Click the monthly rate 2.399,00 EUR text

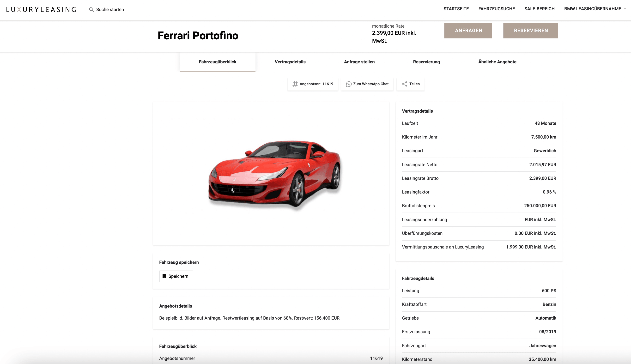coord(394,37)
